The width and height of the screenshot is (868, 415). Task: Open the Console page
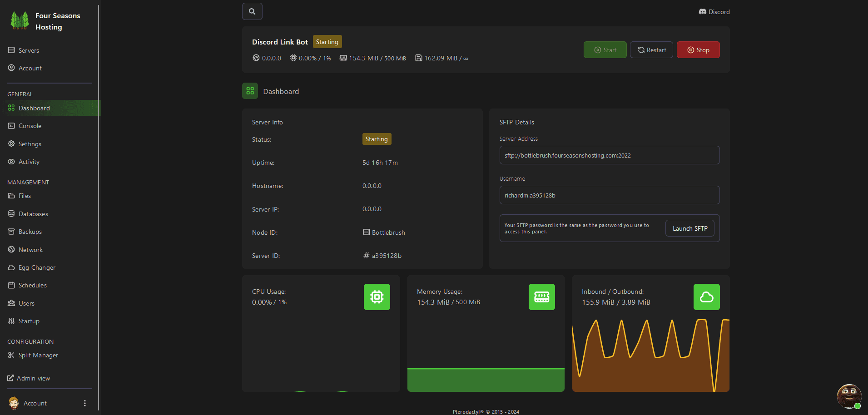pyautogui.click(x=50, y=126)
